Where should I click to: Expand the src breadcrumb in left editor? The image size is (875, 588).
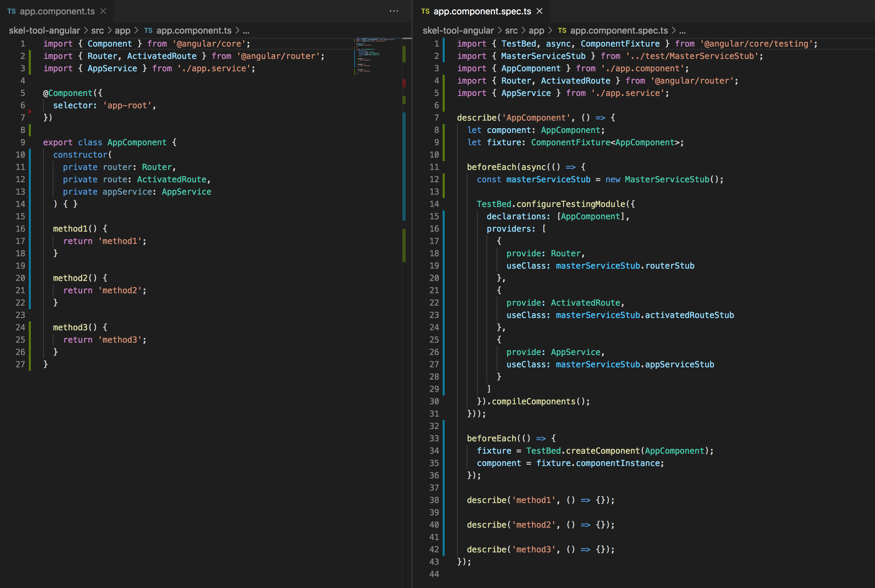click(x=98, y=30)
